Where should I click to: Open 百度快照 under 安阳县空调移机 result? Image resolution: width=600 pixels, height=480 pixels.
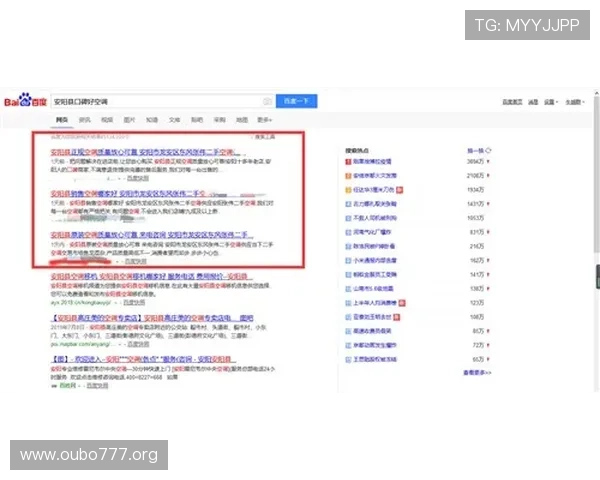click(x=134, y=302)
